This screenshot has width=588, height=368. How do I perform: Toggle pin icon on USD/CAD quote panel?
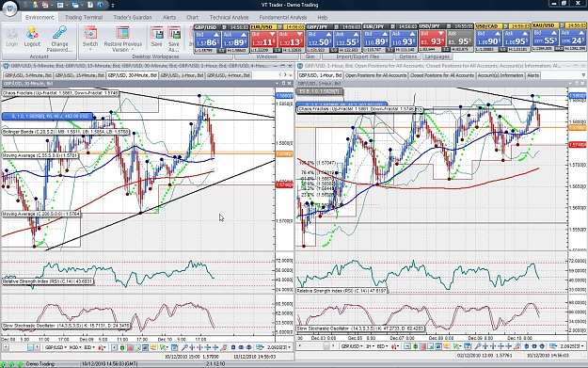[x=505, y=26]
